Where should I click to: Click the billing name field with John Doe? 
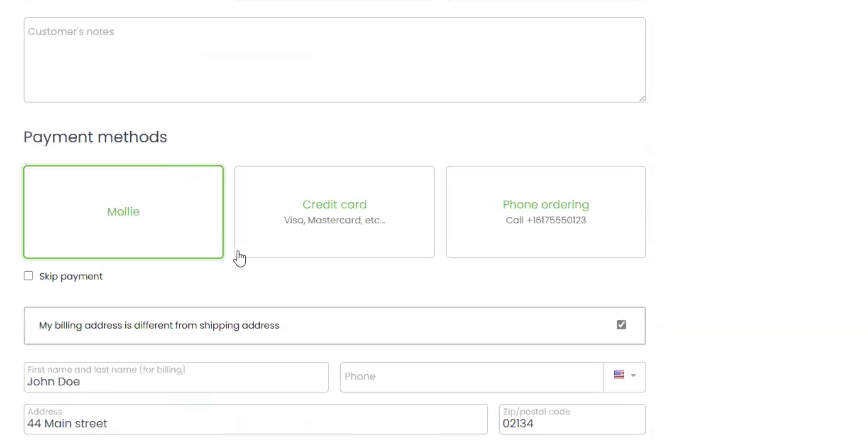click(x=176, y=377)
